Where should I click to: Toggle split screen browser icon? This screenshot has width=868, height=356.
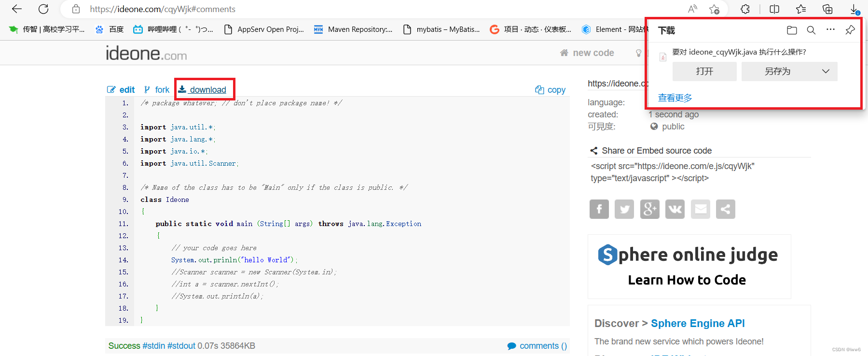pyautogui.click(x=774, y=9)
